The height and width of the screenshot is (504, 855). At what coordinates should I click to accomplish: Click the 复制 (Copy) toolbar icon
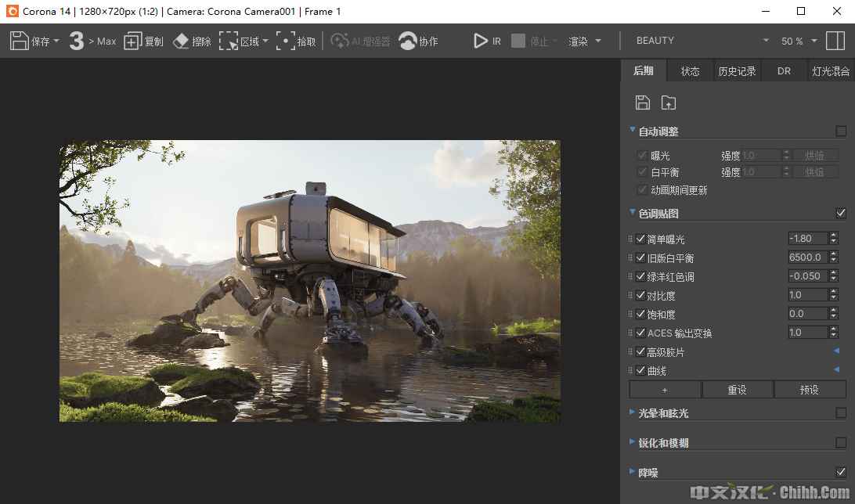[x=133, y=41]
